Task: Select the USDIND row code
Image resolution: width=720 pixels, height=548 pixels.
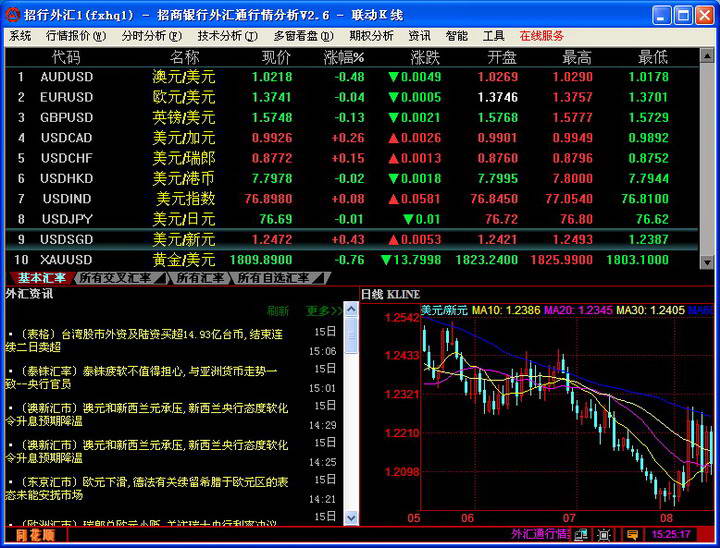Action: [67, 198]
